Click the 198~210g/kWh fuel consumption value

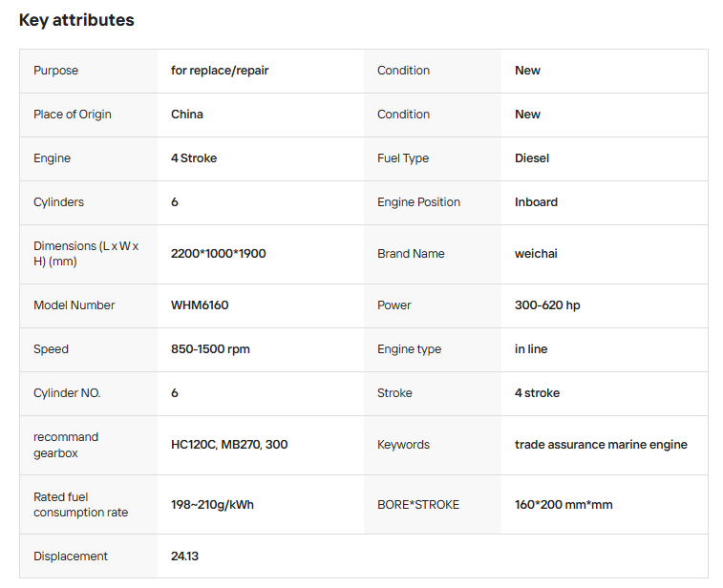point(212,505)
